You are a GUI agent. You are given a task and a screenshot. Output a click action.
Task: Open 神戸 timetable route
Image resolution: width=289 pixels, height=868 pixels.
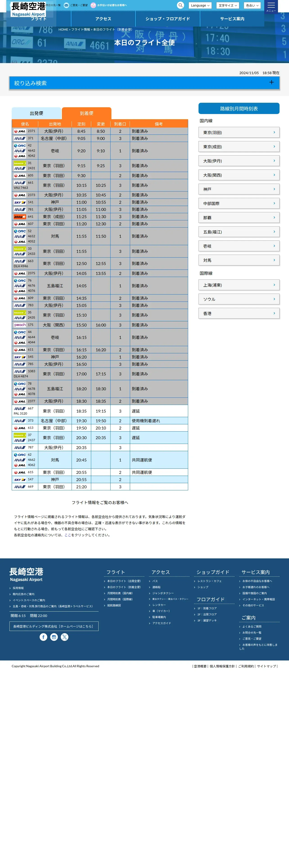pyautogui.click(x=239, y=189)
